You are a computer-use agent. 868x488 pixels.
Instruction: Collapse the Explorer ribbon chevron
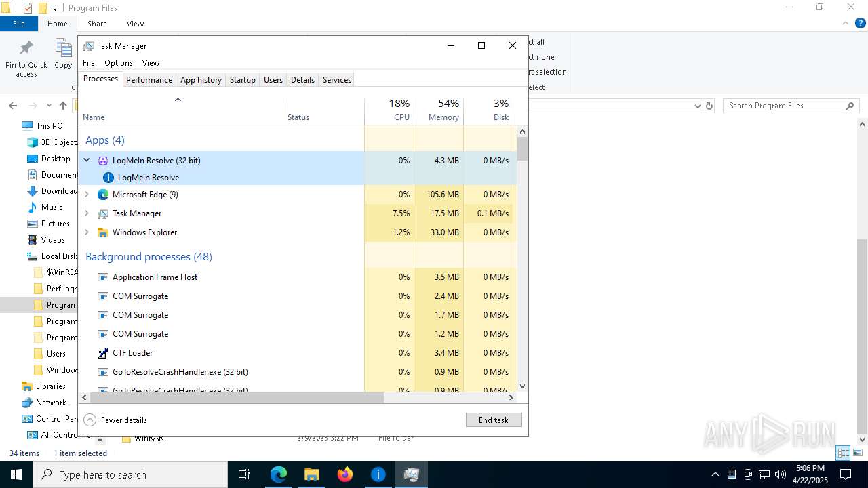(x=846, y=23)
